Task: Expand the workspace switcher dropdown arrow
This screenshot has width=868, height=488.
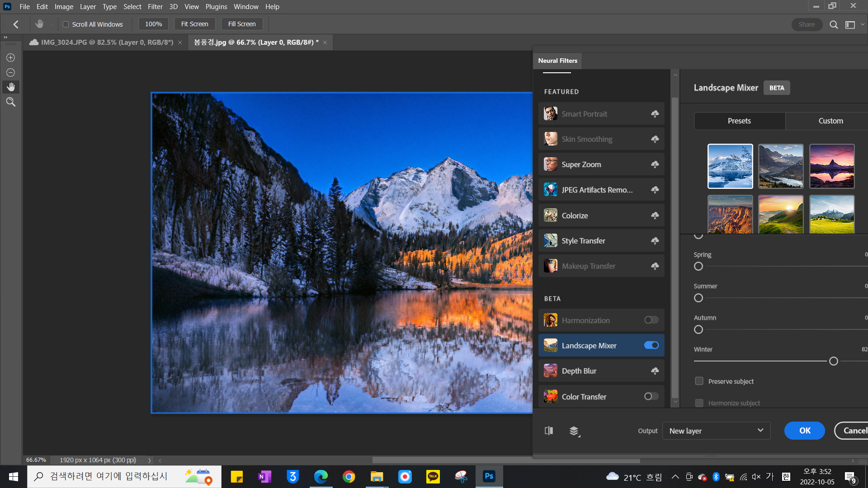Action: [x=863, y=24]
